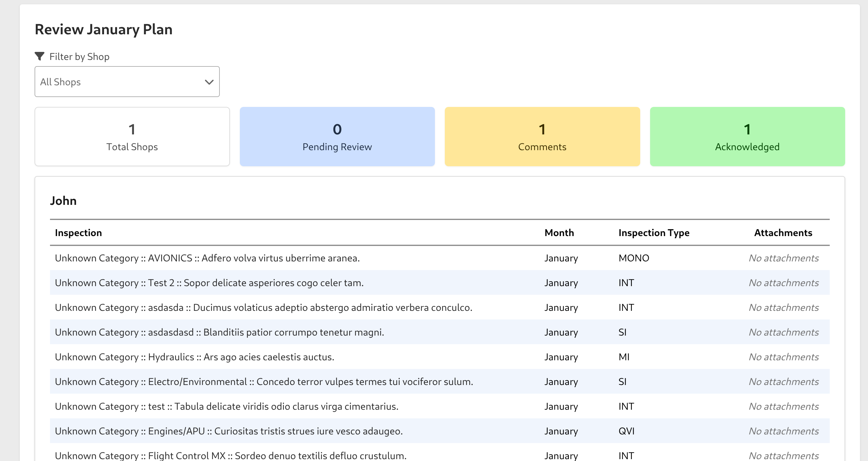Click the Inspection Type column header
The width and height of the screenshot is (868, 461).
click(x=654, y=233)
